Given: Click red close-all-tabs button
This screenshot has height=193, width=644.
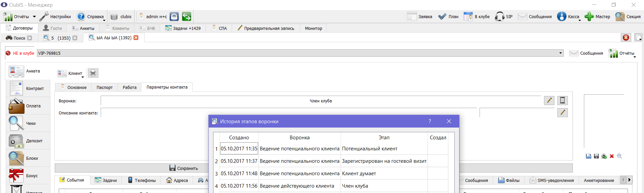Looking at the screenshot, I should pyautogui.click(x=626, y=38).
